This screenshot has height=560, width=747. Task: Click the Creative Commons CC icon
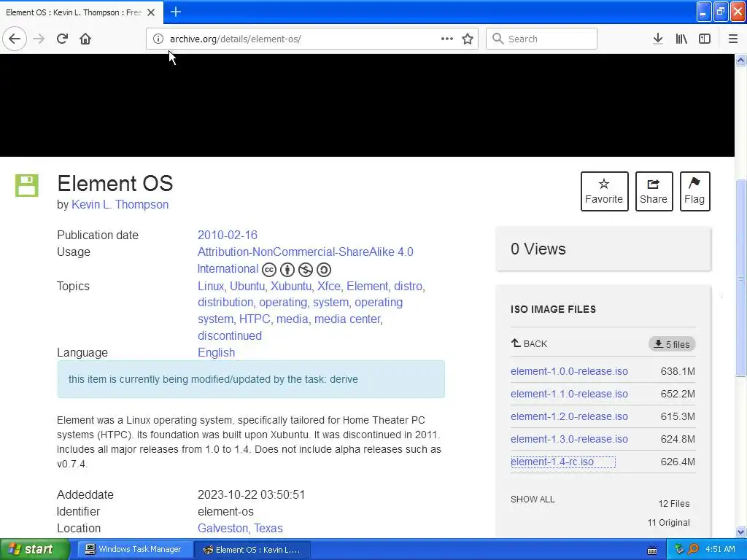268,270
